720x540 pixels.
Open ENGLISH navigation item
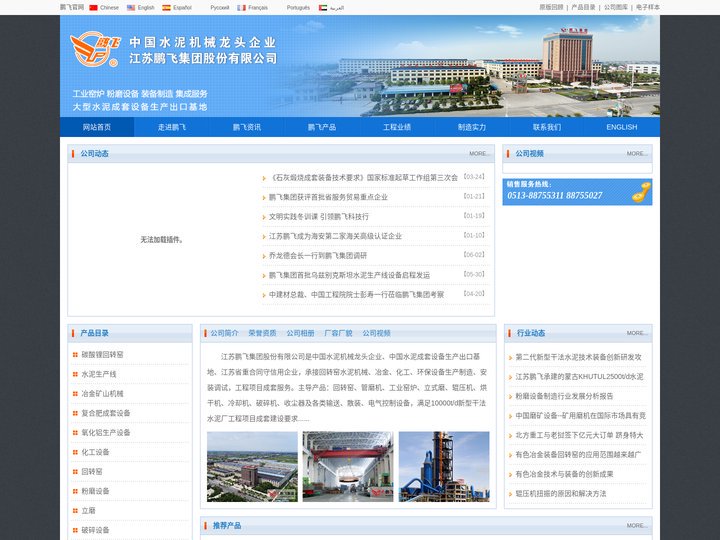622,127
